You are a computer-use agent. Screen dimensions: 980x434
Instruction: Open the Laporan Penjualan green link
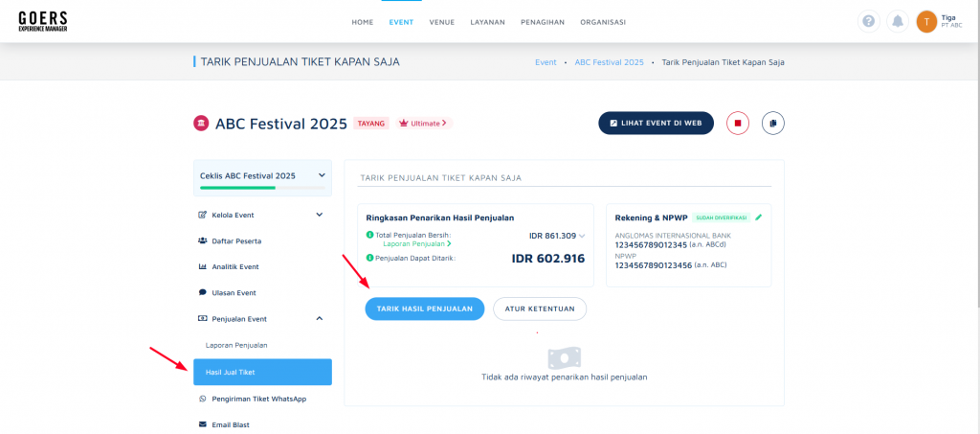(413, 244)
